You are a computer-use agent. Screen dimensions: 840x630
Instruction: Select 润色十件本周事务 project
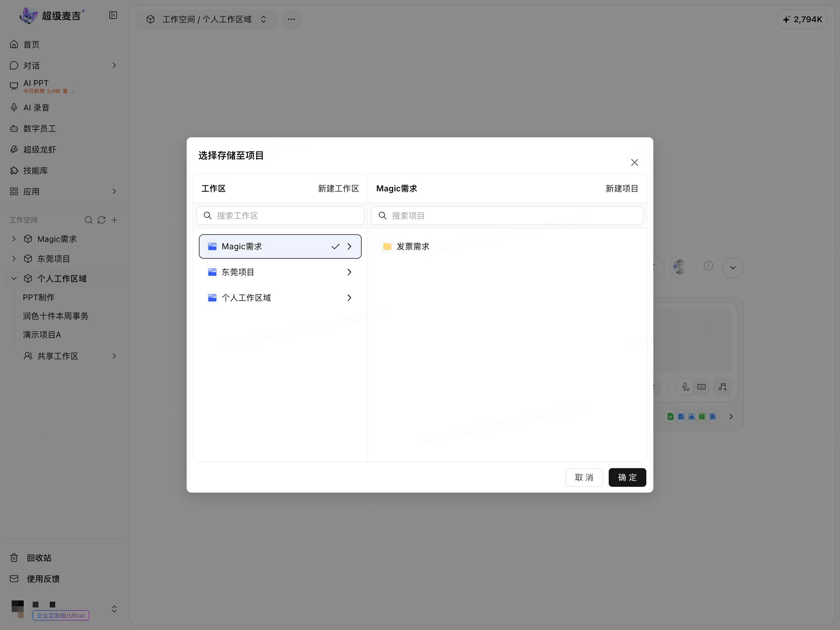click(56, 316)
